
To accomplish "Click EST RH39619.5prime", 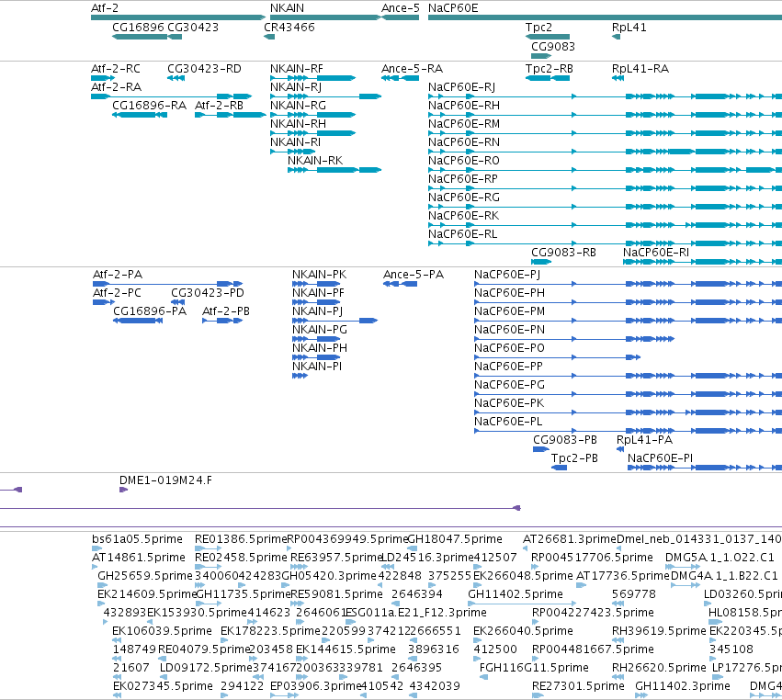I will pyautogui.click(x=659, y=631).
